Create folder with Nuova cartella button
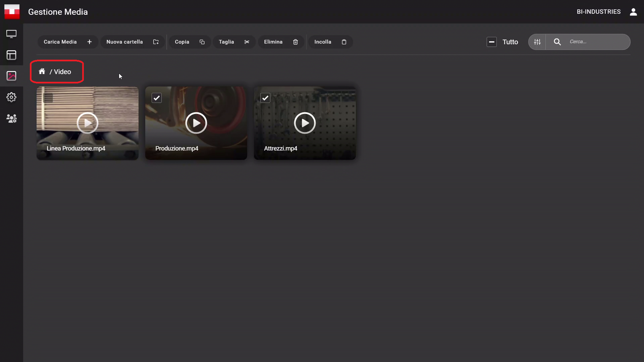 coord(132,42)
